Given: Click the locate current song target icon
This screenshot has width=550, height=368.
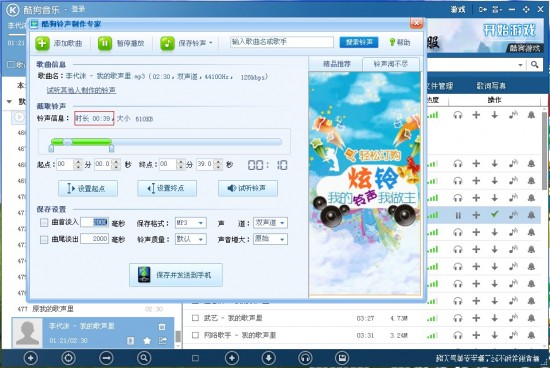Looking at the screenshot, I should [68, 358].
